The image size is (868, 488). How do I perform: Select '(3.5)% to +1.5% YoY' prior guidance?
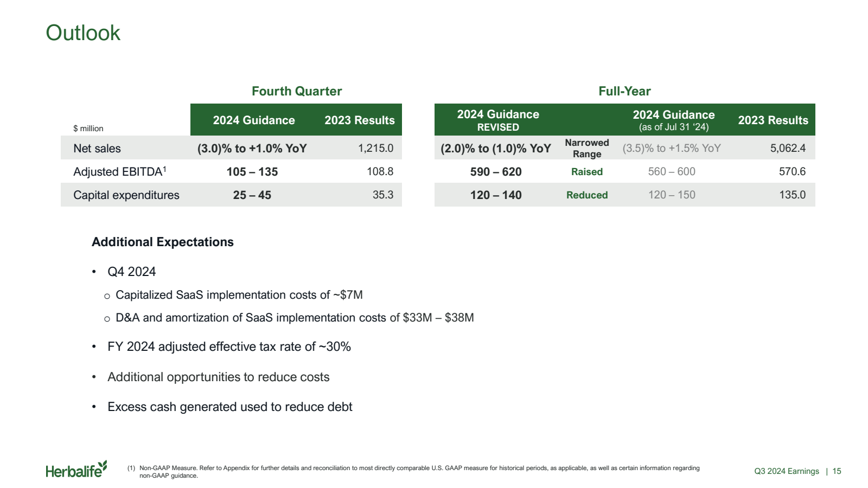[672, 148]
